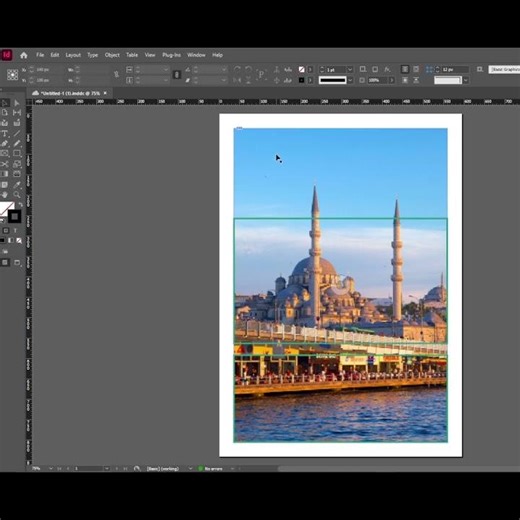Select the Note tool

4,185
